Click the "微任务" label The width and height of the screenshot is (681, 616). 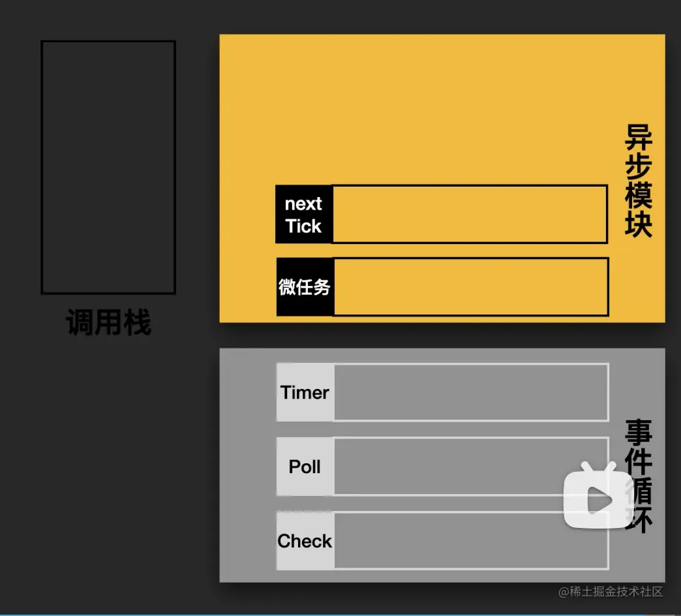pos(305,287)
